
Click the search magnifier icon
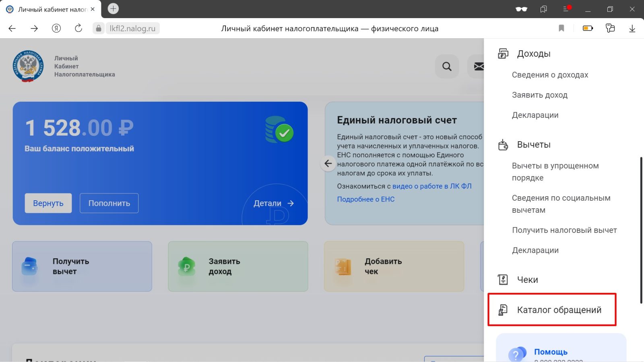[x=447, y=66]
